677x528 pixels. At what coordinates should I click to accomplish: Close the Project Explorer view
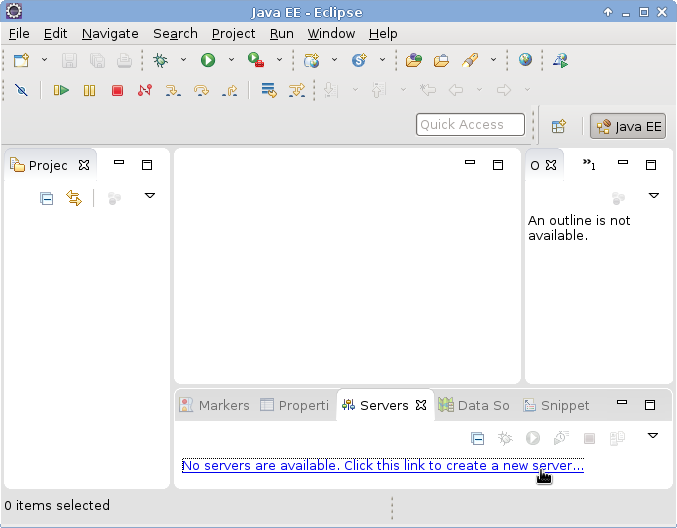coord(84,165)
